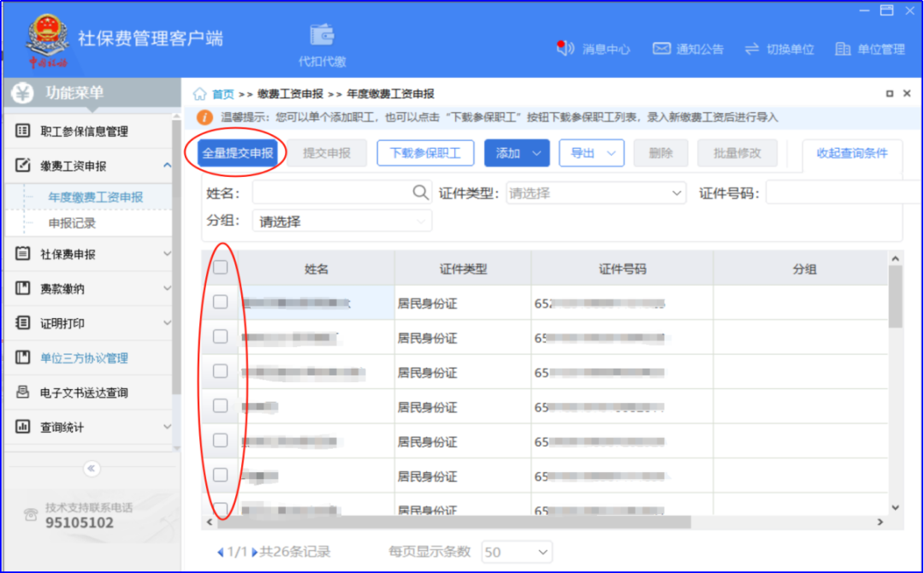Click the 姓名 search input field
This screenshot has height=573, width=924.
[x=341, y=192]
